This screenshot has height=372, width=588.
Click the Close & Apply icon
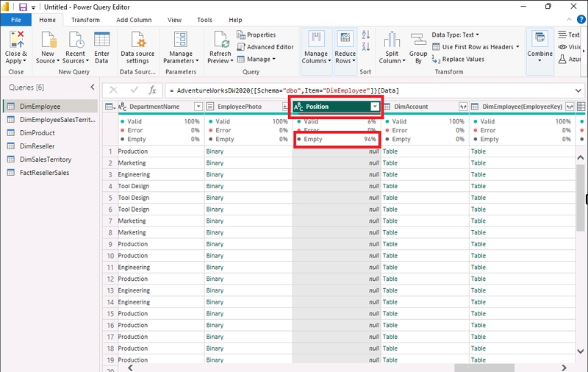click(x=16, y=40)
